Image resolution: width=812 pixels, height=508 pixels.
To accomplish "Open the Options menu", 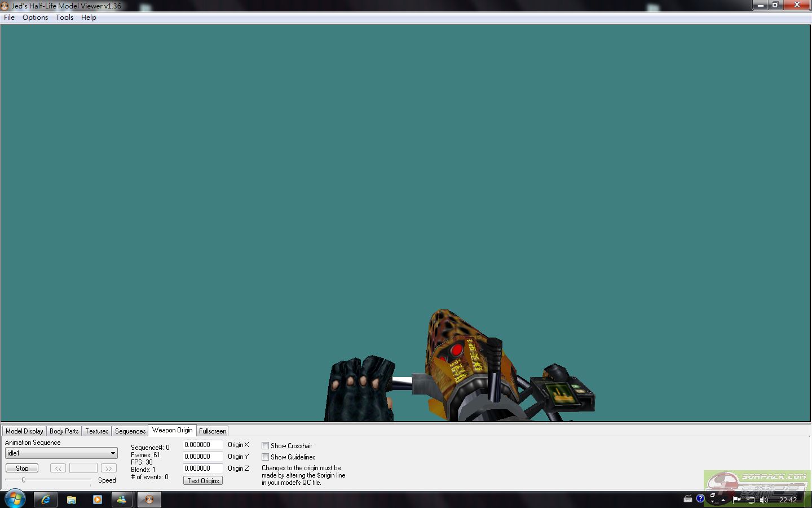I will tap(35, 17).
